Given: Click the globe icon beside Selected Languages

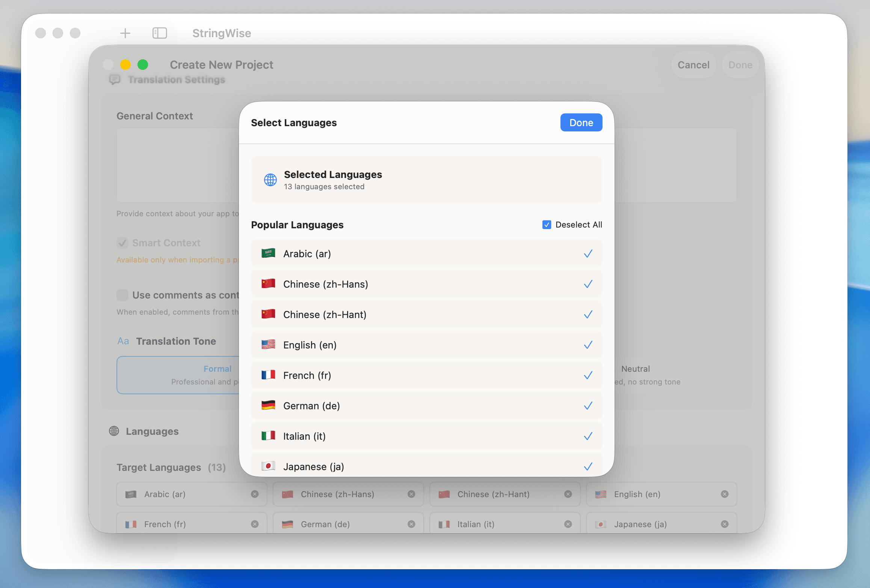Looking at the screenshot, I should pos(270,179).
